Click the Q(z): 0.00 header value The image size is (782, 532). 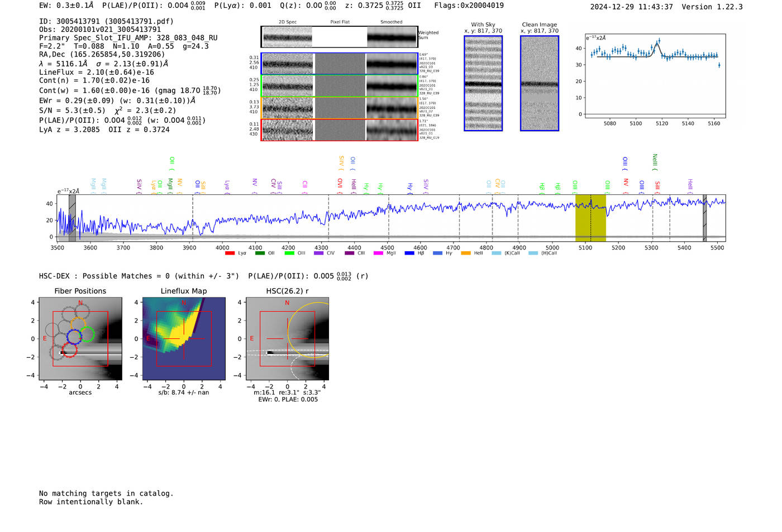(x=308, y=6)
